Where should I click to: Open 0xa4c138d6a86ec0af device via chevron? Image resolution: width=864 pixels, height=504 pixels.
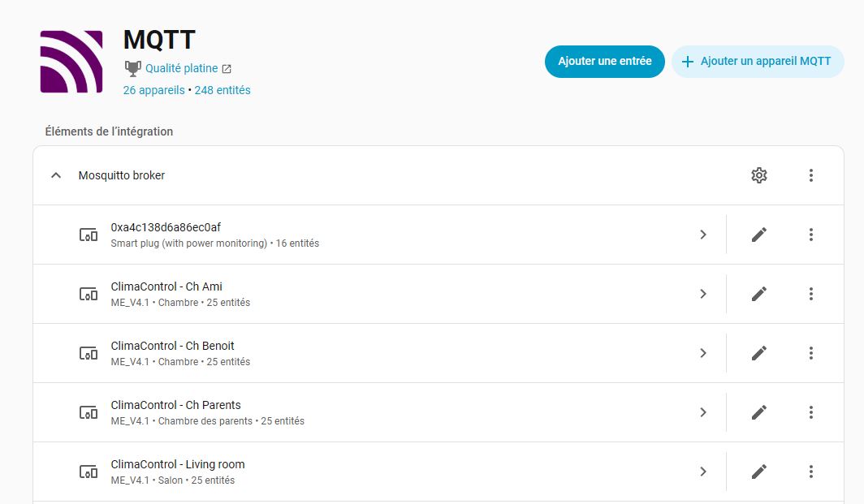tap(703, 235)
